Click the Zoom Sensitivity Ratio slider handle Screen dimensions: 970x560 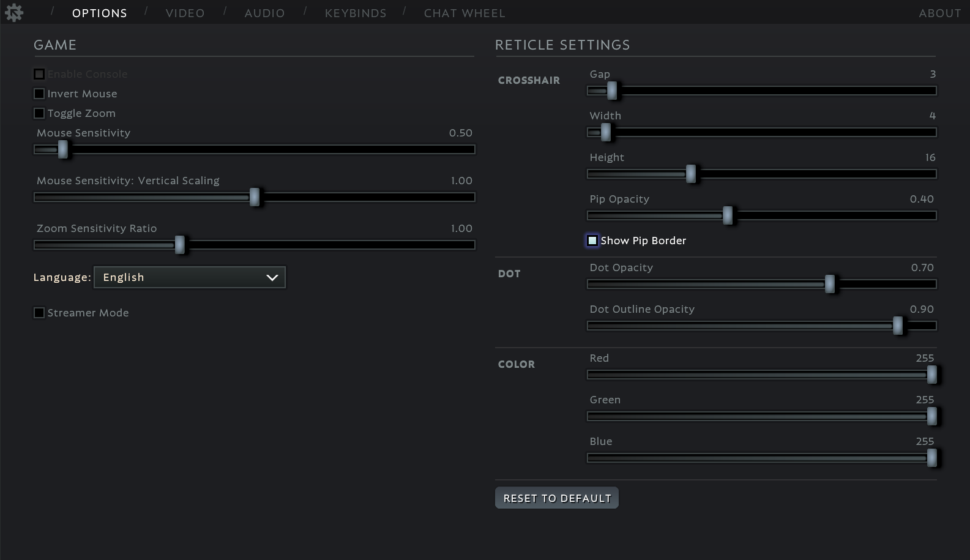tap(180, 245)
